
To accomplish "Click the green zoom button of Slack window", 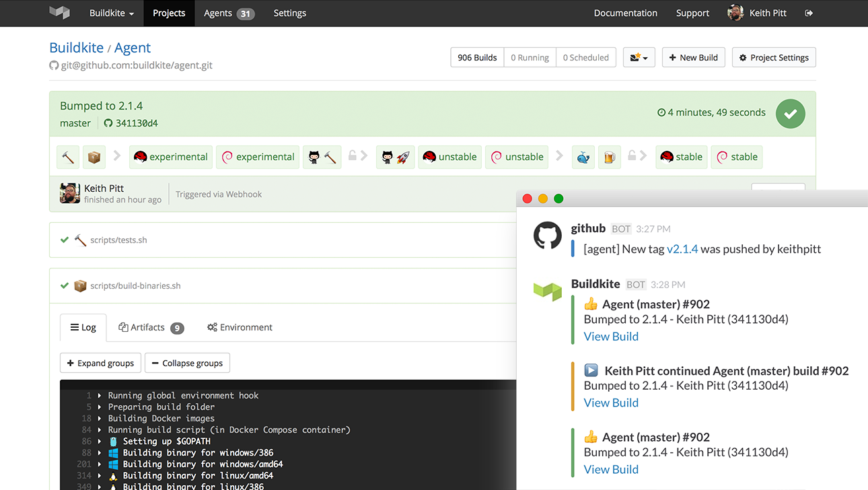I will click(x=558, y=199).
